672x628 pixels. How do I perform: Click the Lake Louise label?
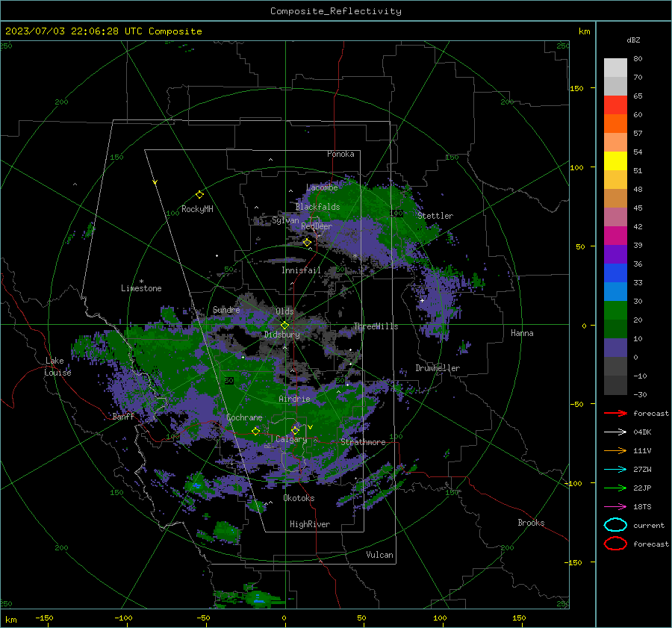click(x=57, y=367)
